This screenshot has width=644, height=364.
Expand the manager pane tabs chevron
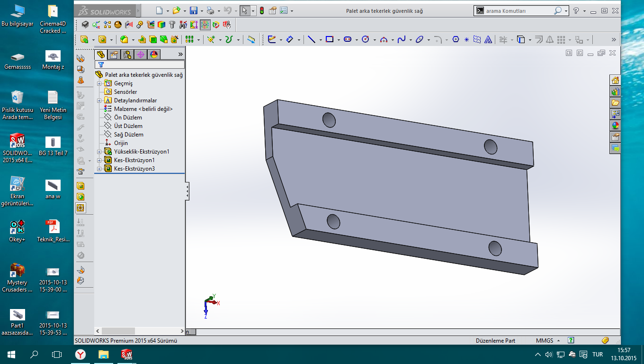[180, 55]
